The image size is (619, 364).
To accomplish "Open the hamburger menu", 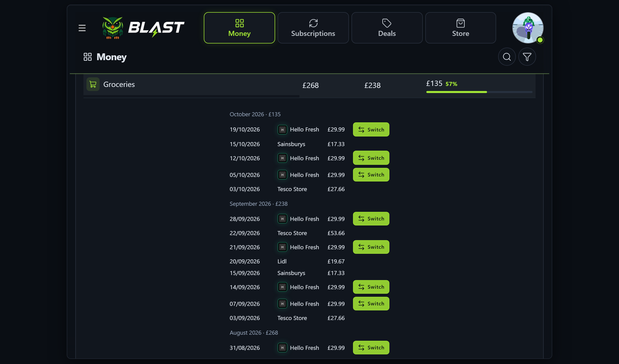I will pos(82,28).
